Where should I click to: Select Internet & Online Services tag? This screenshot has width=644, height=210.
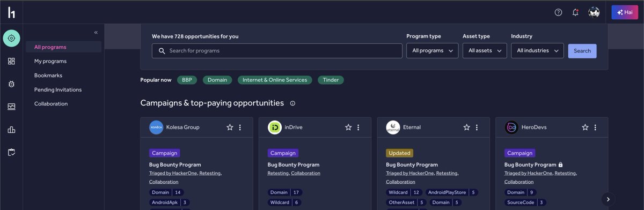275,80
